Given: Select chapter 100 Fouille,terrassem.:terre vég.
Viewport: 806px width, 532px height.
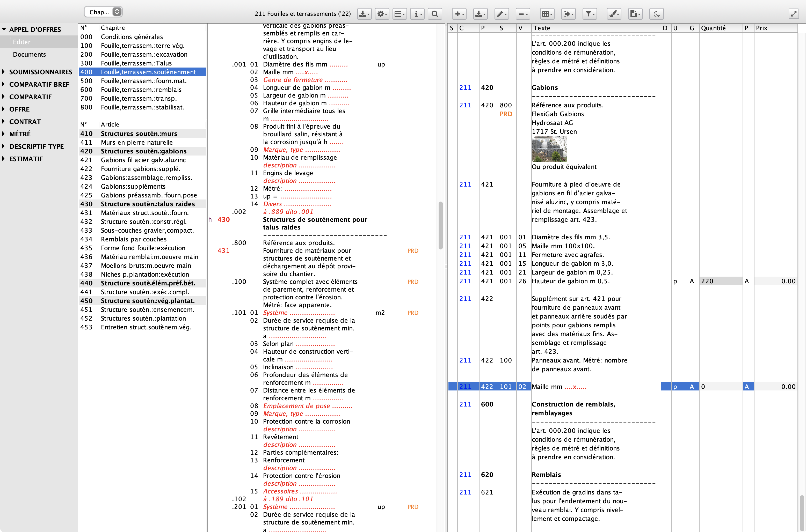Looking at the screenshot, I should coord(142,46).
